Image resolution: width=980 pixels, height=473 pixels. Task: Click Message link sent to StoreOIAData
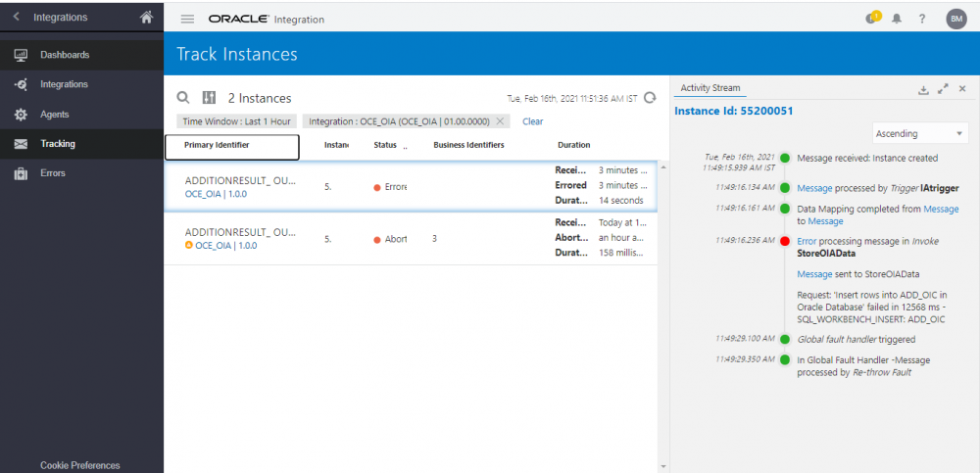coord(814,273)
